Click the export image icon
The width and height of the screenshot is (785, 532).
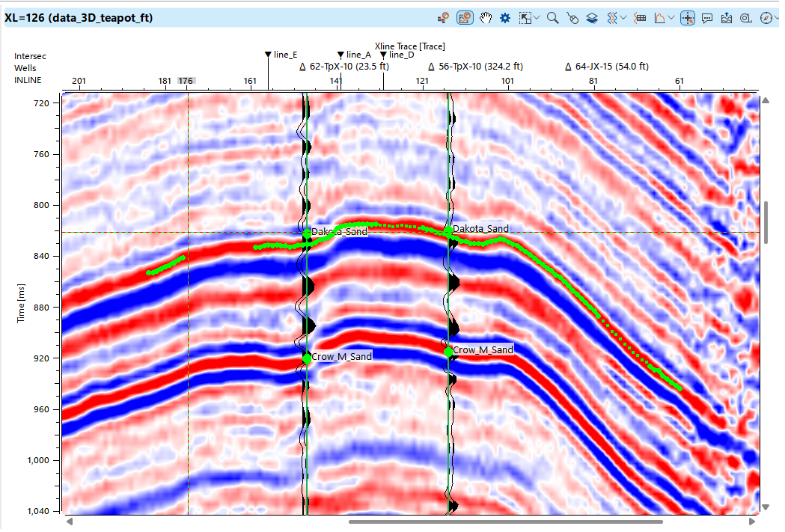pos(726,18)
